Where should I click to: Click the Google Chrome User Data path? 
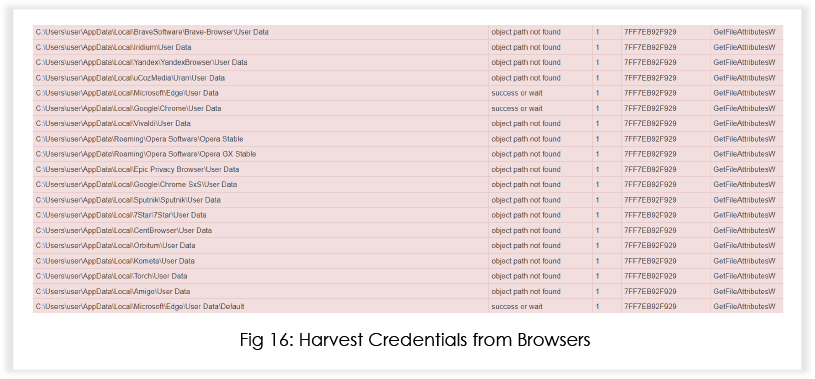pos(128,109)
